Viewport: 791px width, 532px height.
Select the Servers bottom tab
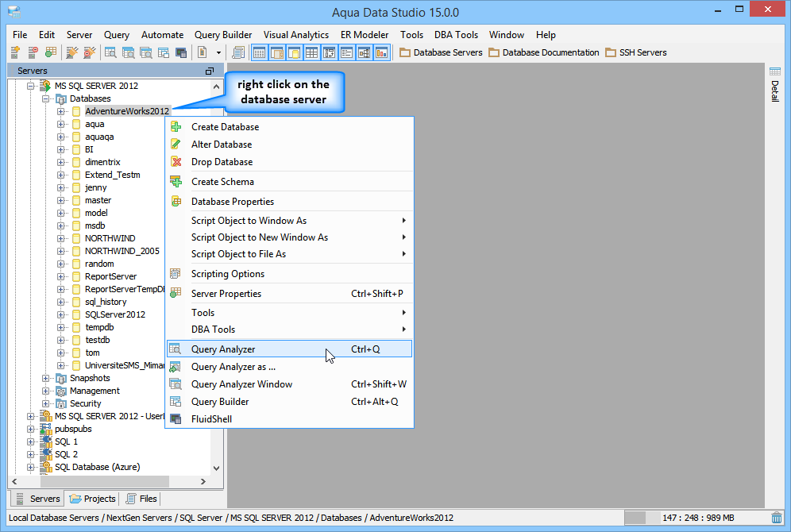pos(37,498)
